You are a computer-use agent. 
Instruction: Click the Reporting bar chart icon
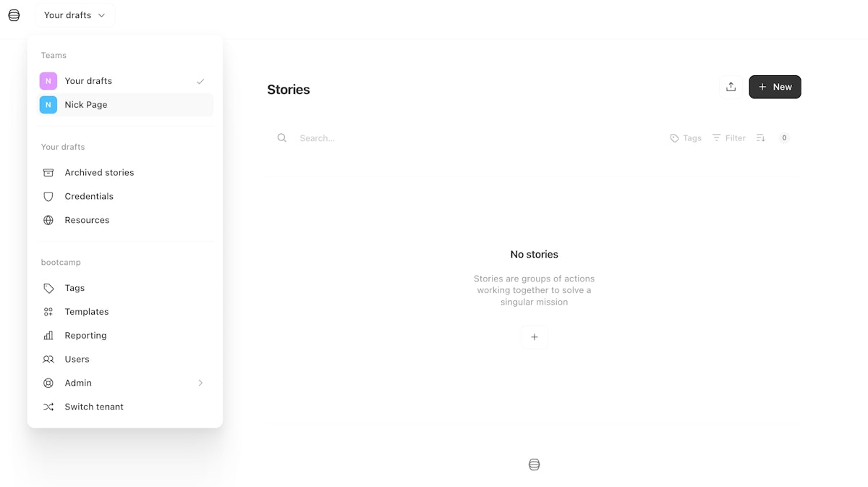coord(48,336)
